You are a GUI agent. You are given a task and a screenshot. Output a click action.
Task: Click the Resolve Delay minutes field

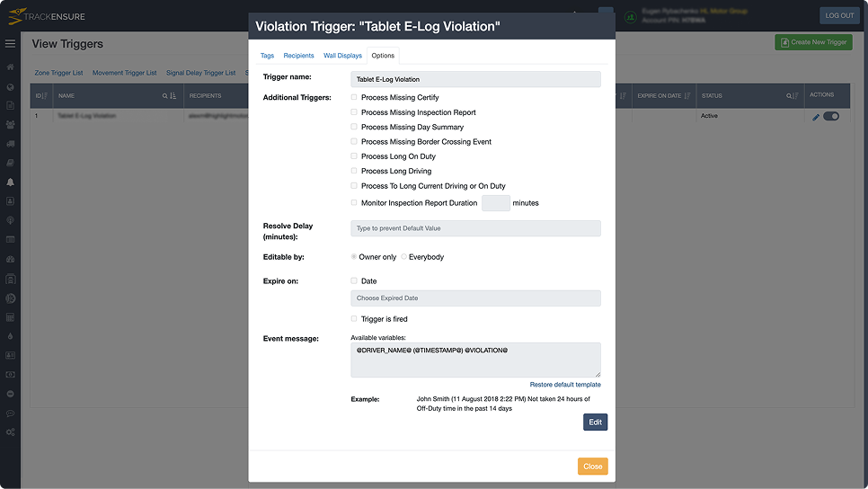click(x=475, y=228)
